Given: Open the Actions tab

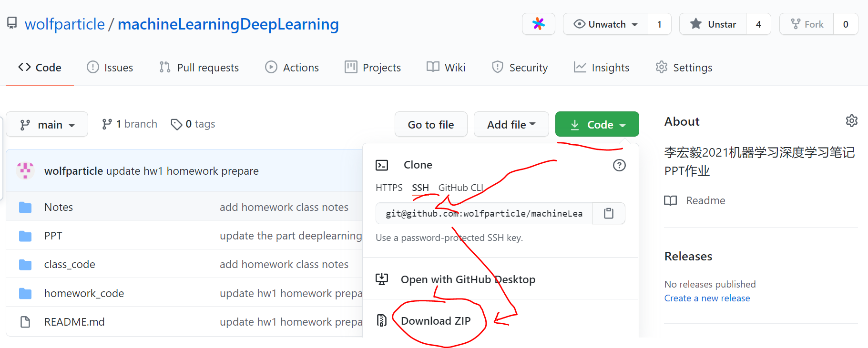Looking at the screenshot, I should 292,68.
